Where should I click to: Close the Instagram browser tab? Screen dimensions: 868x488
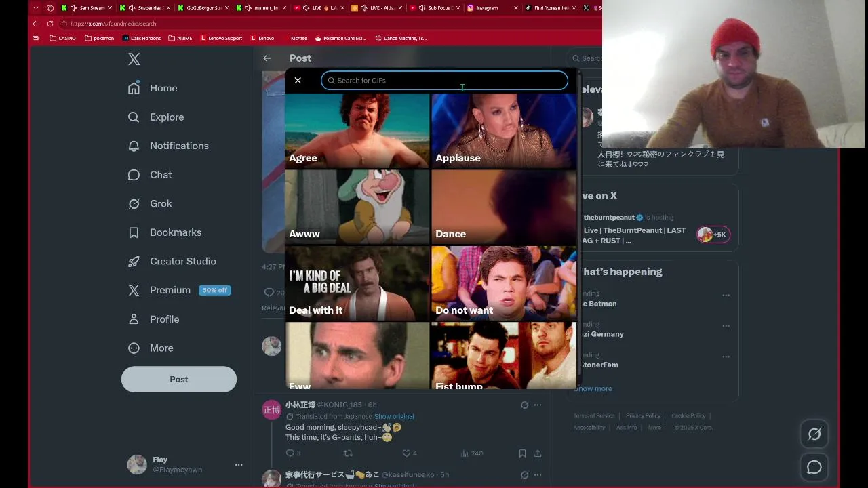pos(516,8)
